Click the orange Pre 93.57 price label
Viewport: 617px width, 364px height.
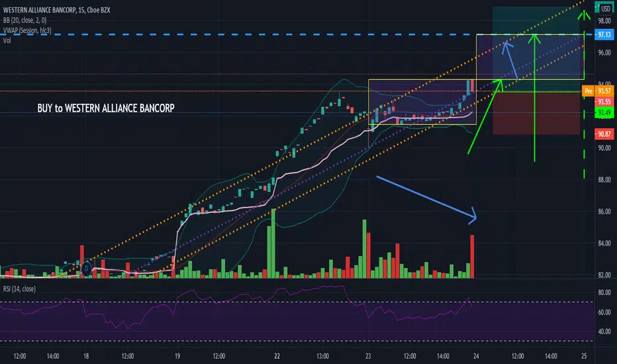(x=598, y=91)
